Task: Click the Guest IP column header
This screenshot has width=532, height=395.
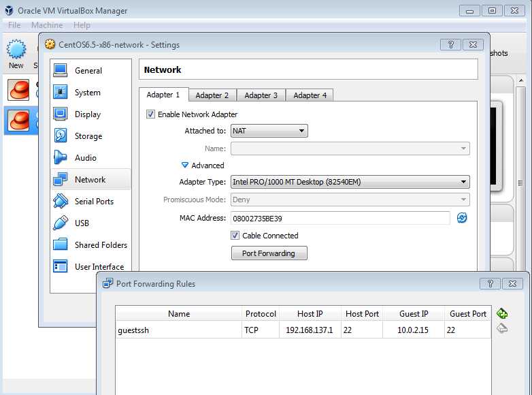Action: click(413, 313)
